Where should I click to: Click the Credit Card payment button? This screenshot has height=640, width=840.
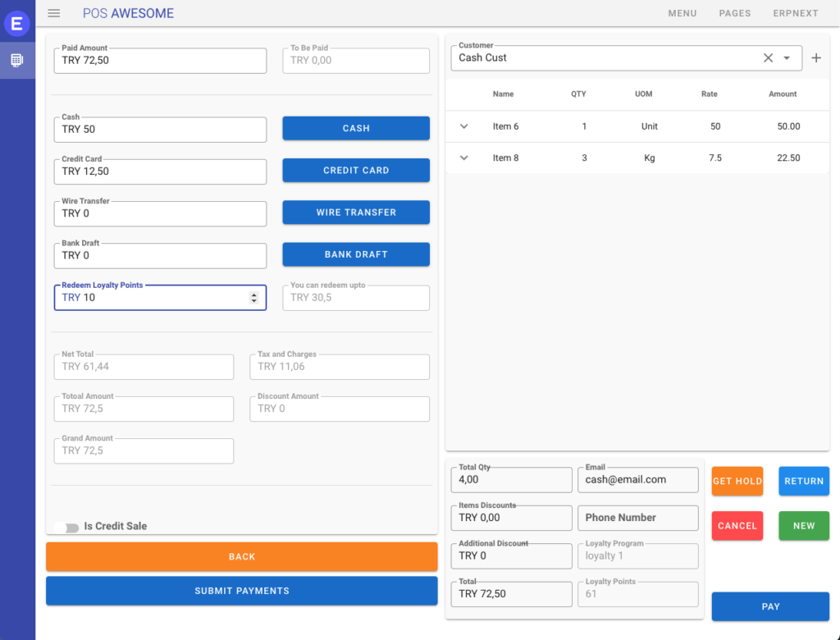click(356, 171)
